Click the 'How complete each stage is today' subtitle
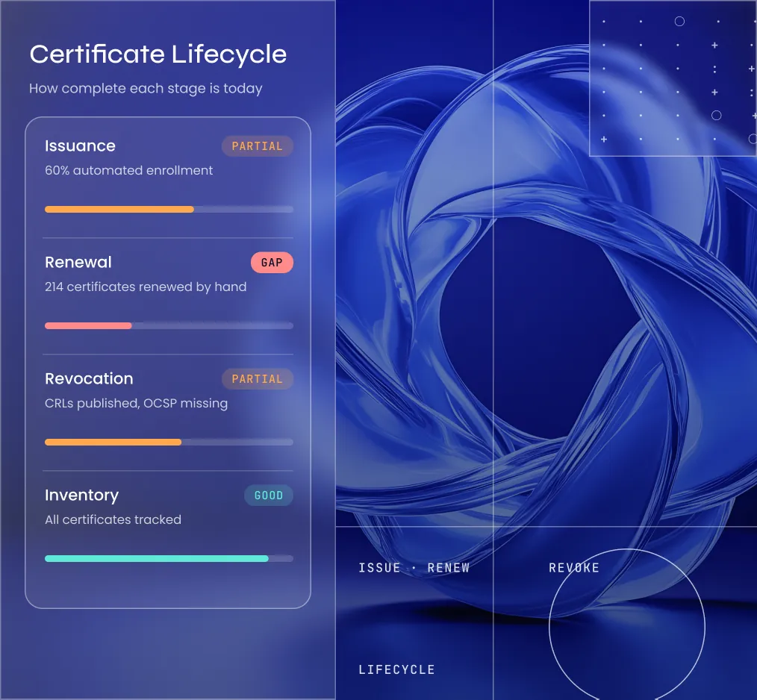Viewport: 757px width, 700px height. point(146,88)
